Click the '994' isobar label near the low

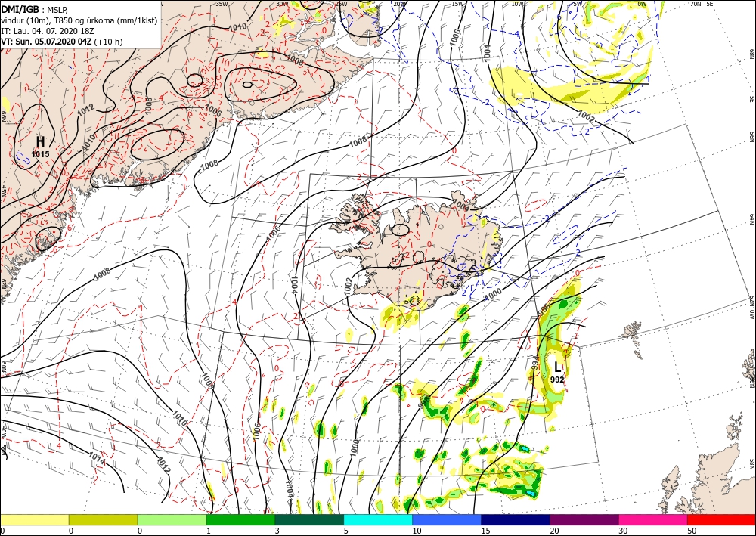pos(535,364)
